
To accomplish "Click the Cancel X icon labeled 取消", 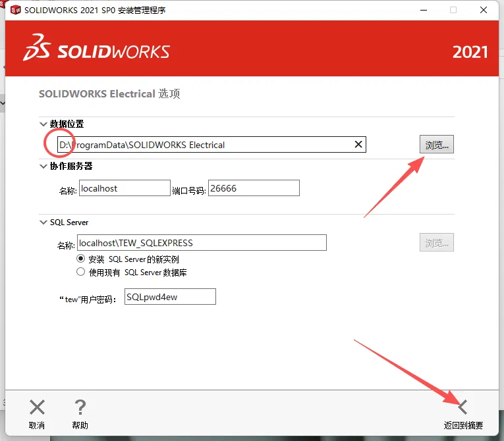I will (37, 407).
